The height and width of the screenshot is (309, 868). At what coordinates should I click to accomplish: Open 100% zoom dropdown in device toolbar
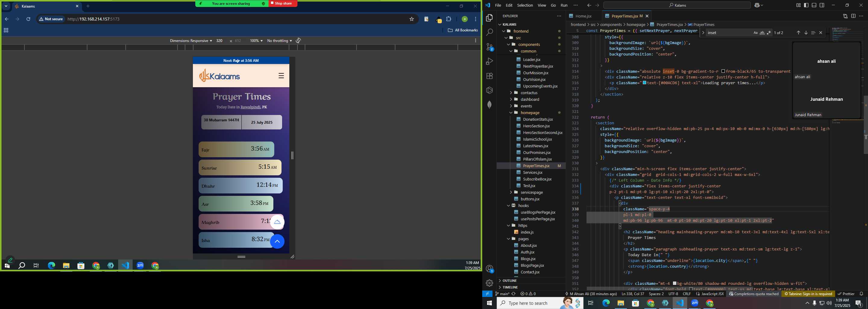(x=256, y=41)
